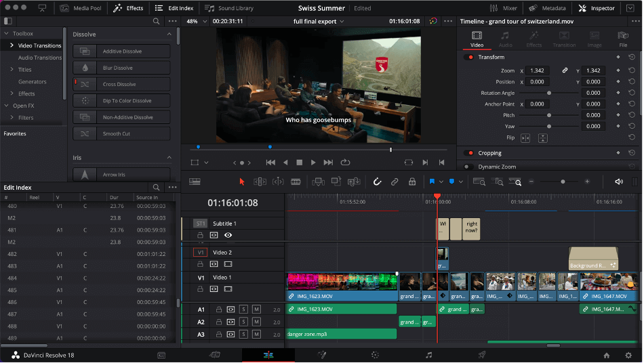
Task: Open the Media Pool panel
Action: tap(79, 8)
